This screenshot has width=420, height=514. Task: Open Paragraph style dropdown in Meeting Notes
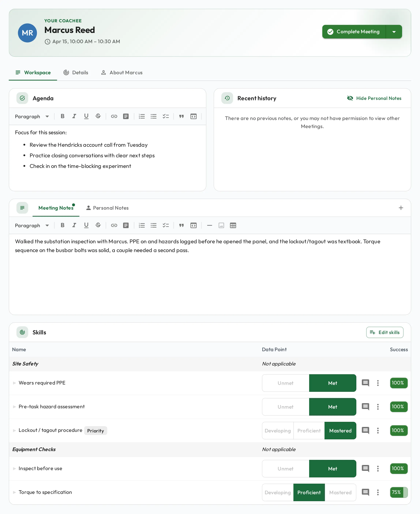pos(32,225)
